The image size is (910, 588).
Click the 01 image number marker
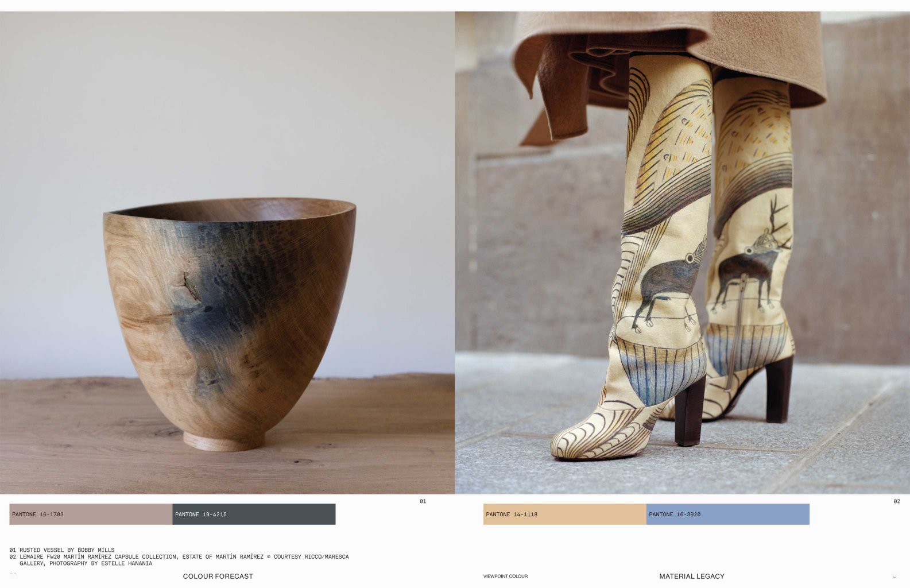(x=423, y=501)
